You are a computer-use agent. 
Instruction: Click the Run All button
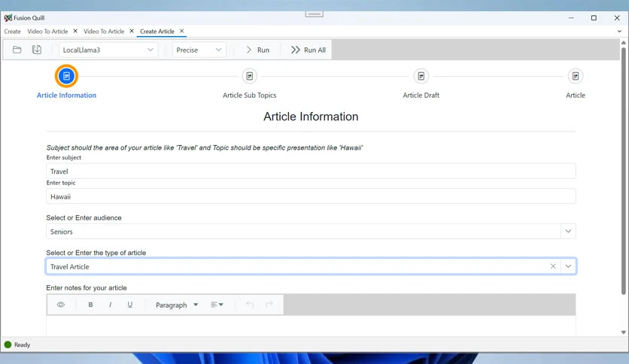point(308,50)
